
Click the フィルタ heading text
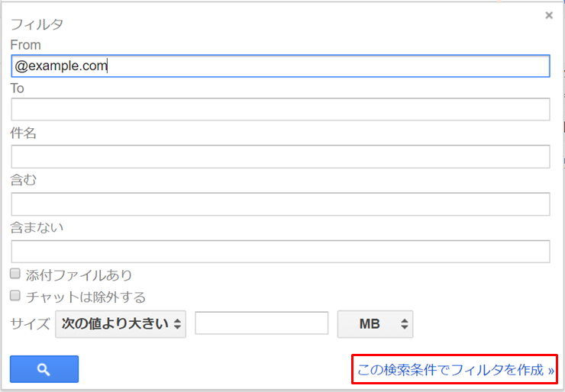click(37, 24)
